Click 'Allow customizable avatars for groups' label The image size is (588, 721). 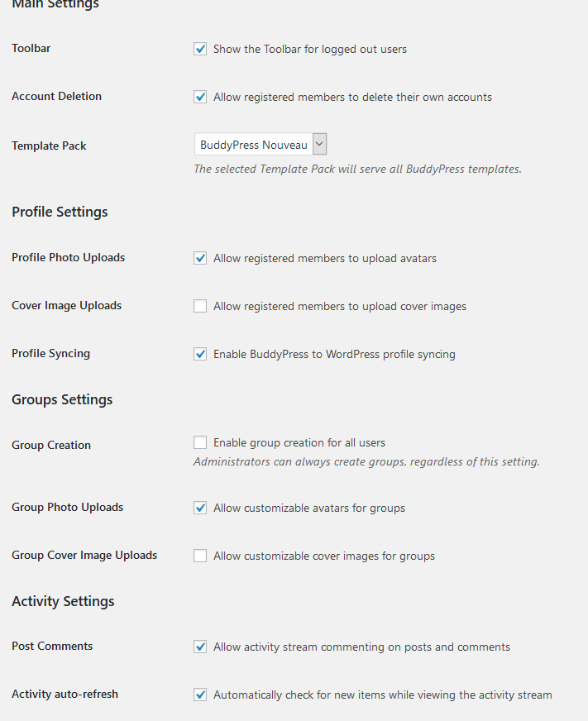(x=309, y=509)
